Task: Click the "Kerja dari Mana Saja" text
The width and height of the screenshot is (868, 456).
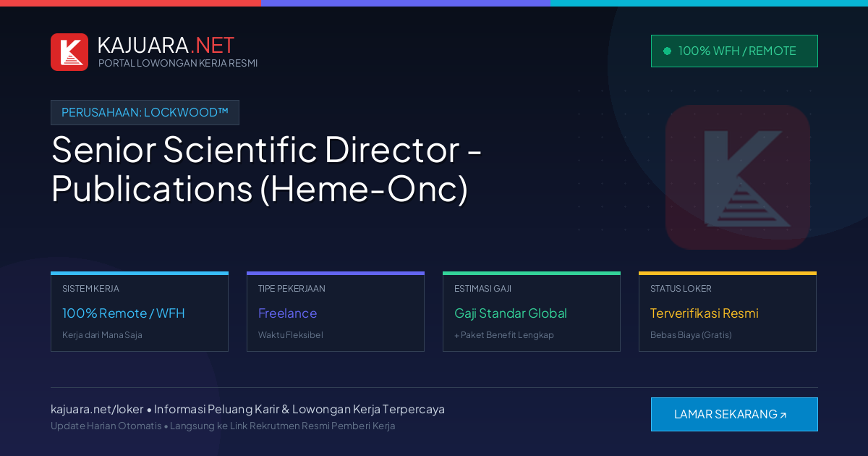Action: coord(102,335)
